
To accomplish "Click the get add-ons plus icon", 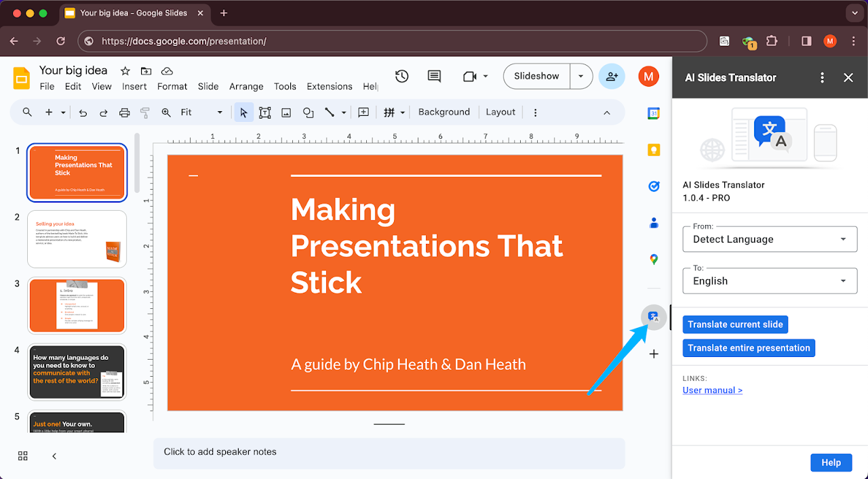I will 654,354.
